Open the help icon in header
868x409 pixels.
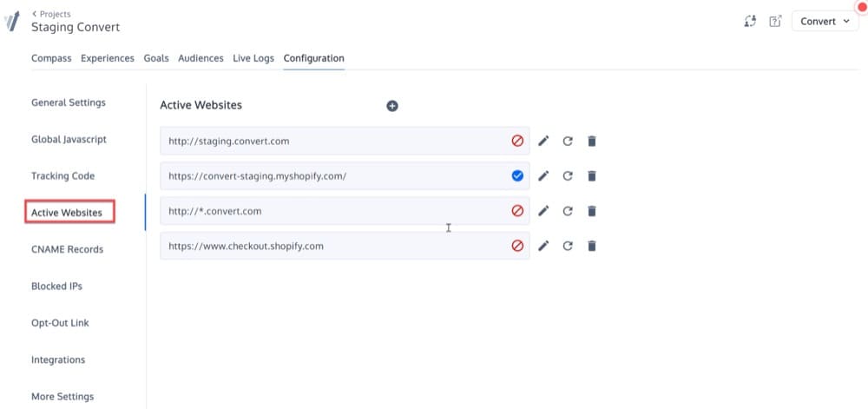point(775,22)
